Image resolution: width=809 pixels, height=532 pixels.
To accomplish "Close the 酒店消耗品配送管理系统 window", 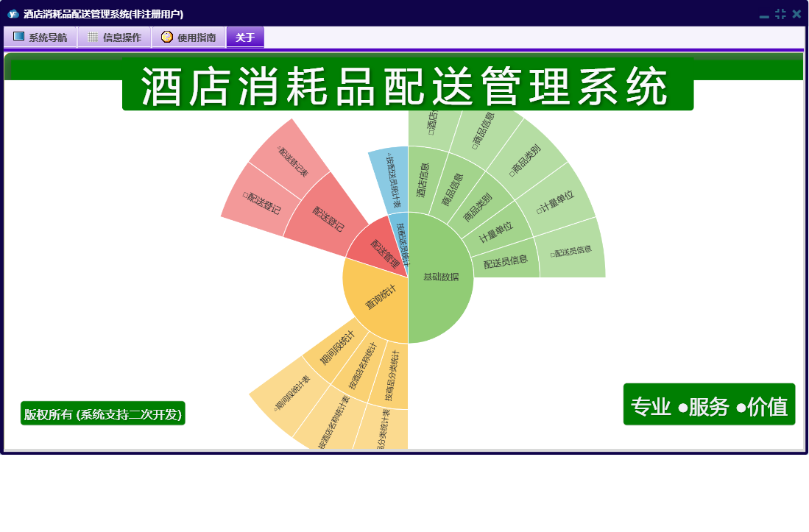I will (x=796, y=14).
